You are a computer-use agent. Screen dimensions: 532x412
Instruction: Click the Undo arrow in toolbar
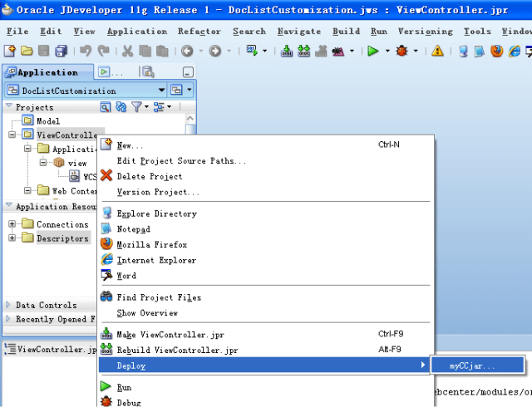coord(86,51)
